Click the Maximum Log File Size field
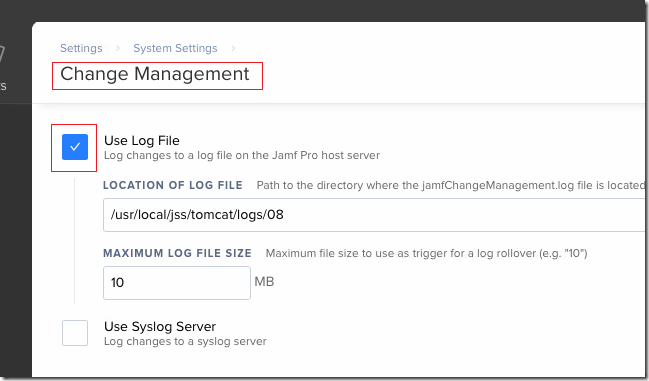649x381 pixels. tap(177, 283)
